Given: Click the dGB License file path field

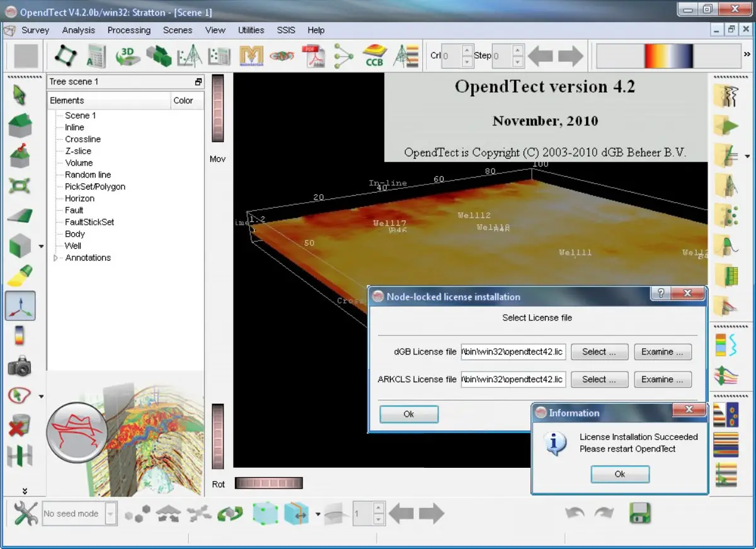Looking at the screenshot, I should [513, 352].
